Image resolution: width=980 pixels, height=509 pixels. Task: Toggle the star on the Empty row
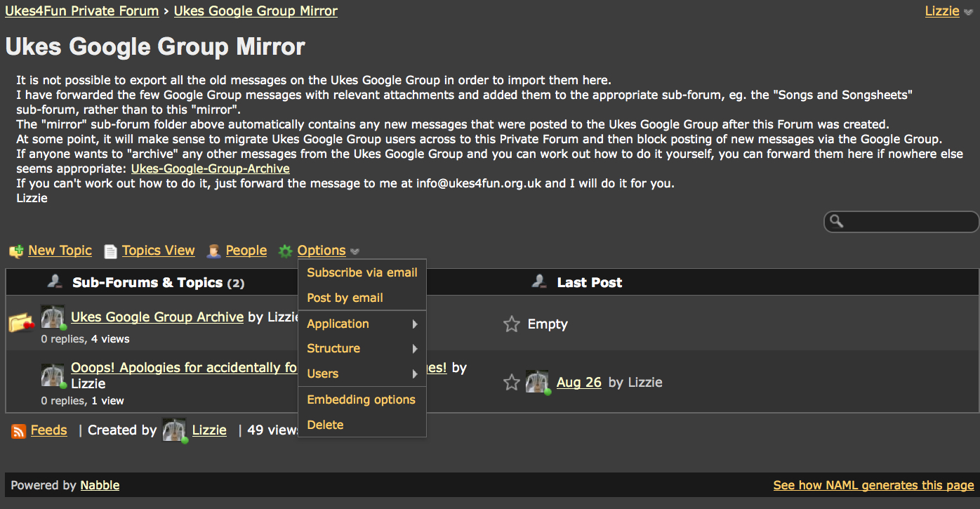pyautogui.click(x=512, y=324)
